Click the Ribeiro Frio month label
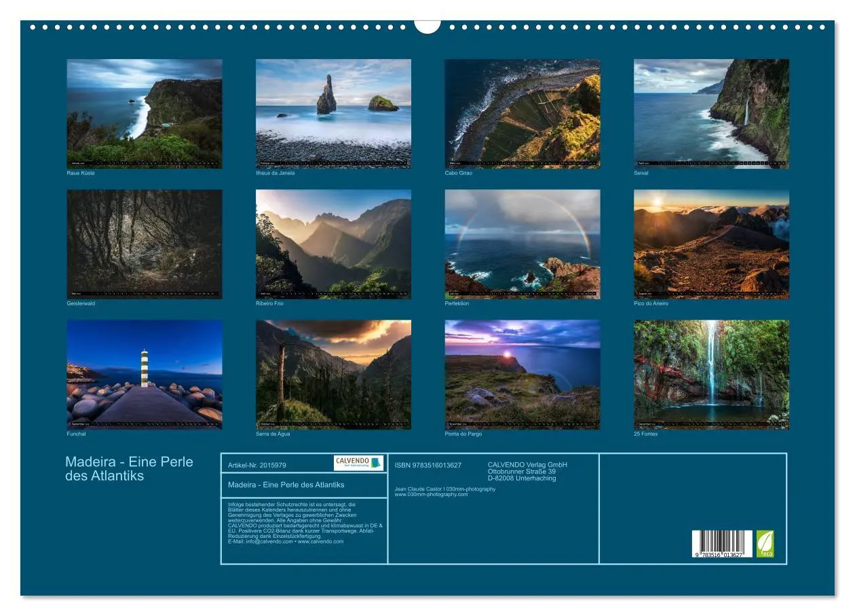The height and width of the screenshot is (616, 855). [270, 304]
